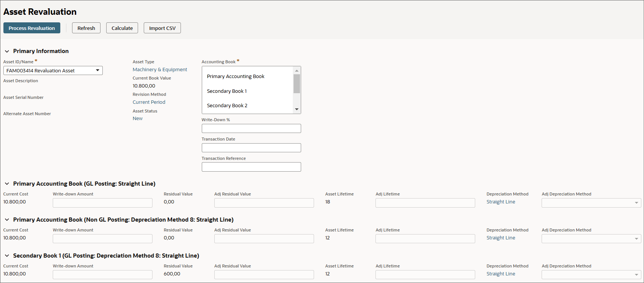Click Asset Lifetime value 18
This screenshot has width=644, height=283.
coord(328,202)
